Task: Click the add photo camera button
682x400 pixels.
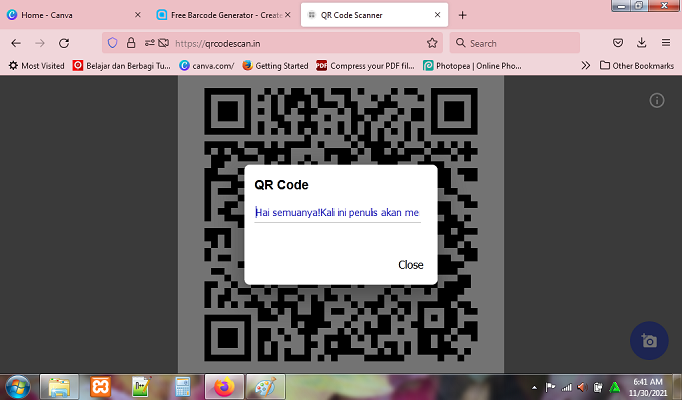Action: coord(649,340)
